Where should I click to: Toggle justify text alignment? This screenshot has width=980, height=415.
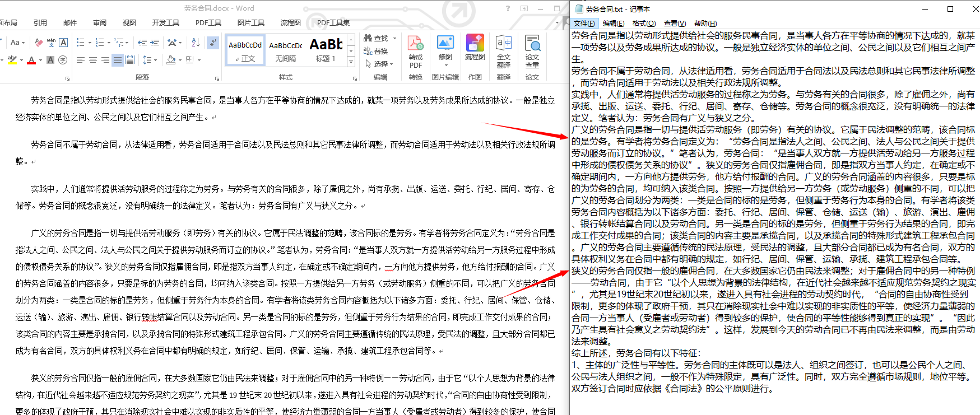click(118, 60)
